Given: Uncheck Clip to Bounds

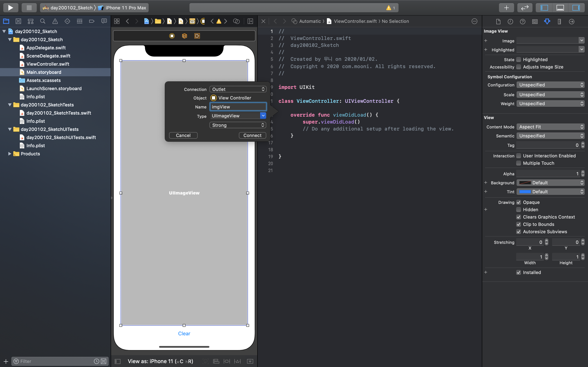Looking at the screenshot, I should point(519,224).
